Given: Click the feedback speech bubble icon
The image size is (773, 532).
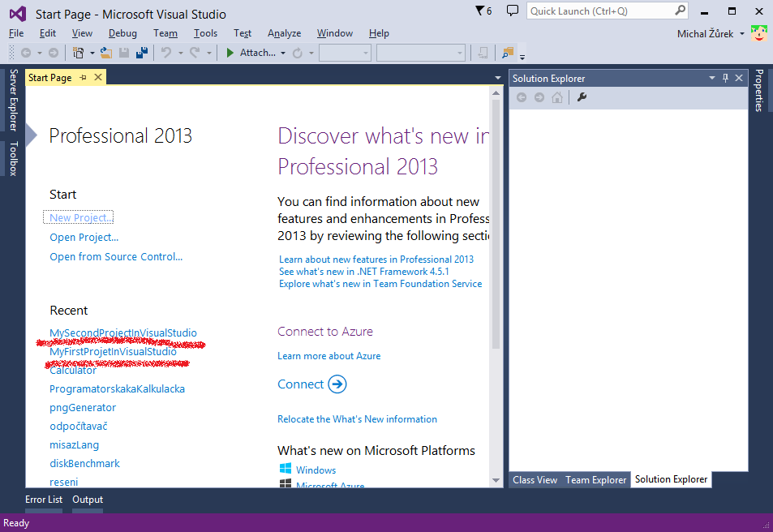Looking at the screenshot, I should coord(512,11).
